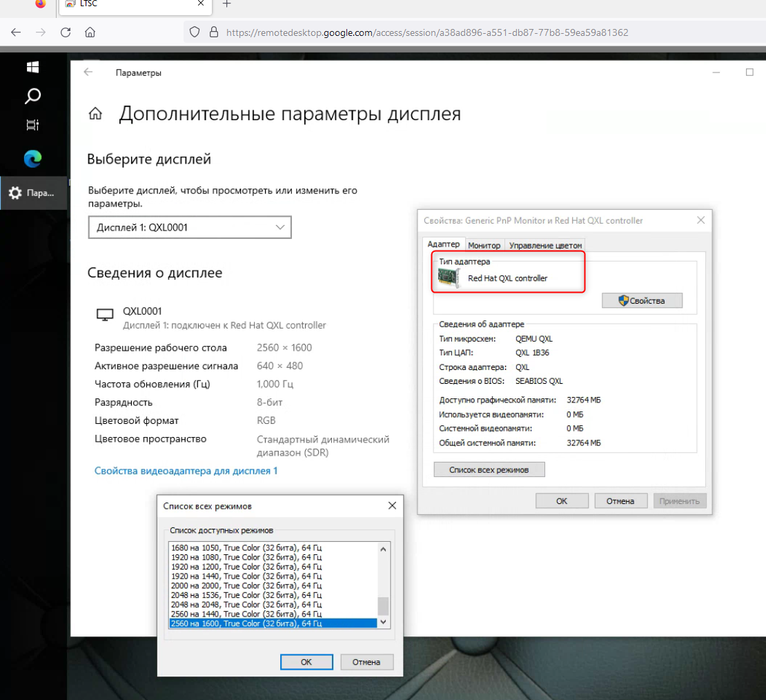Image resolution: width=766 pixels, height=700 pixels.
Task: Click Отмена in adapter properties dialog
Action: [x=620, y=501]
